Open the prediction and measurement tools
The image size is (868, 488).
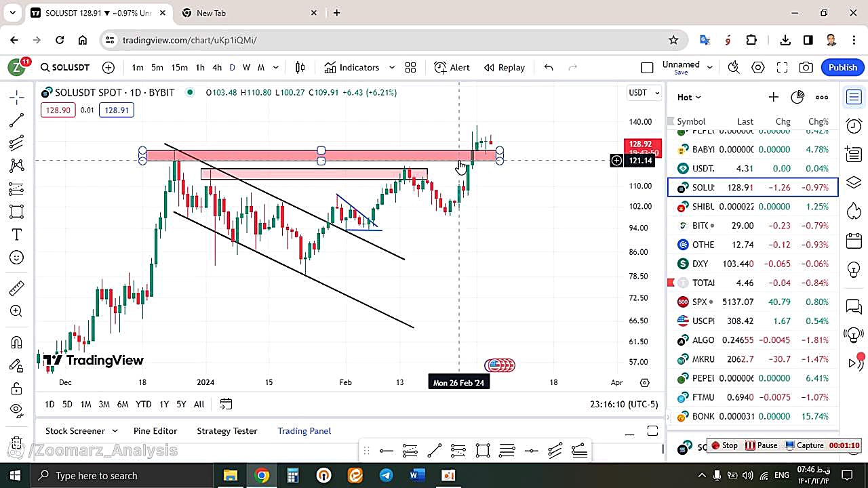pyautogui.click(x=17, y=188)
